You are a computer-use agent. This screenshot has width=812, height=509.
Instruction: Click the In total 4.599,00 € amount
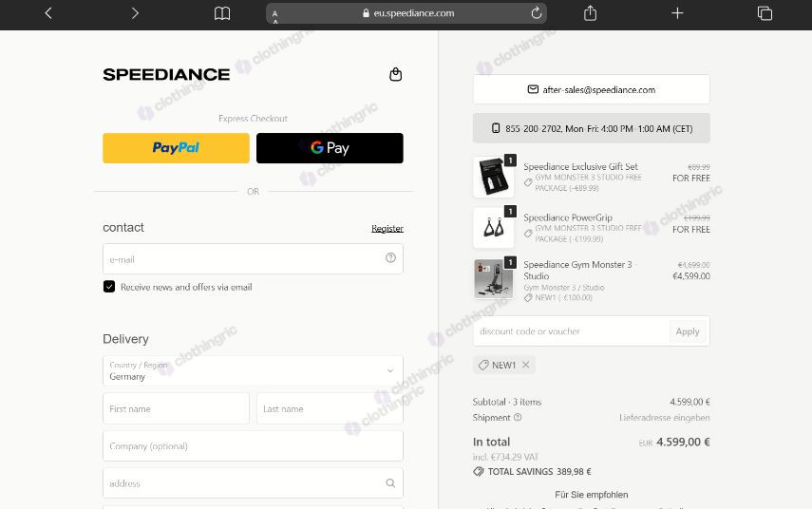(683, 443)
